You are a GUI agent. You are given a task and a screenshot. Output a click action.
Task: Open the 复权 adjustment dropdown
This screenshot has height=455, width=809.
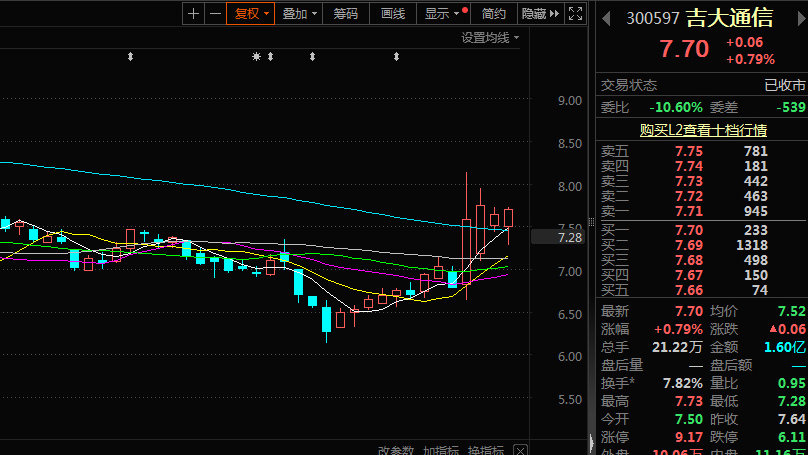[250, 13]
